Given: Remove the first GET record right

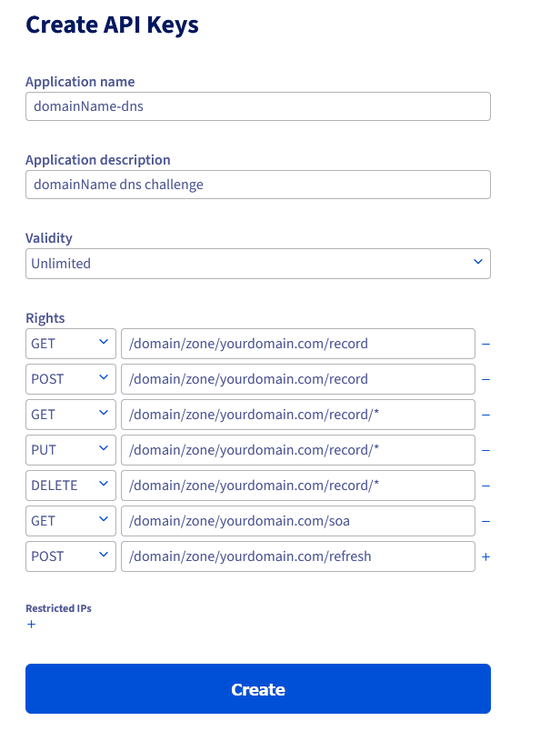Looking at the screenshot, I should tap(485, 344).
